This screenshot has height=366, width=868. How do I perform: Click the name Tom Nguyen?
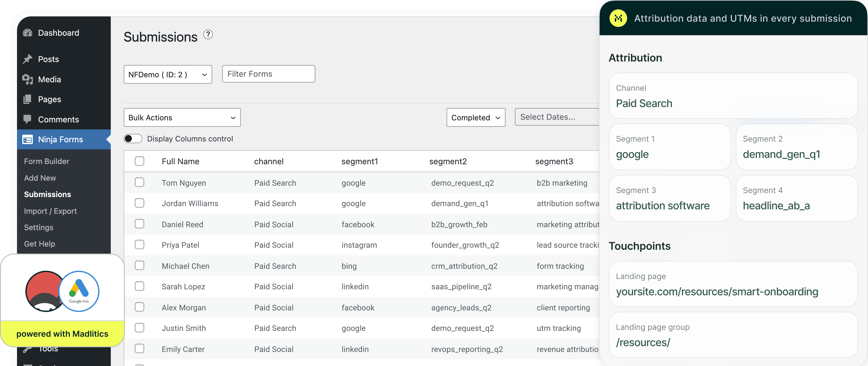coord(184,183)
